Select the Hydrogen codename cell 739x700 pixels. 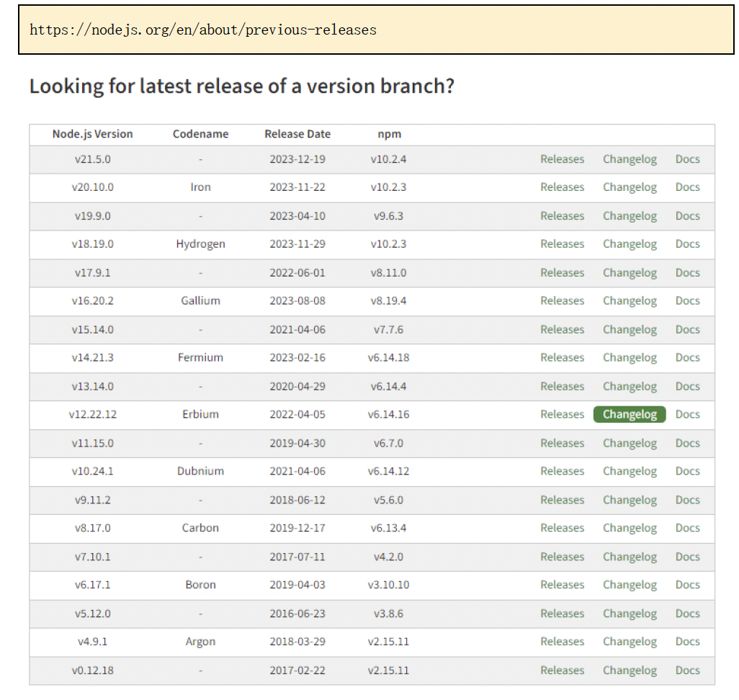tap(201, 244)
